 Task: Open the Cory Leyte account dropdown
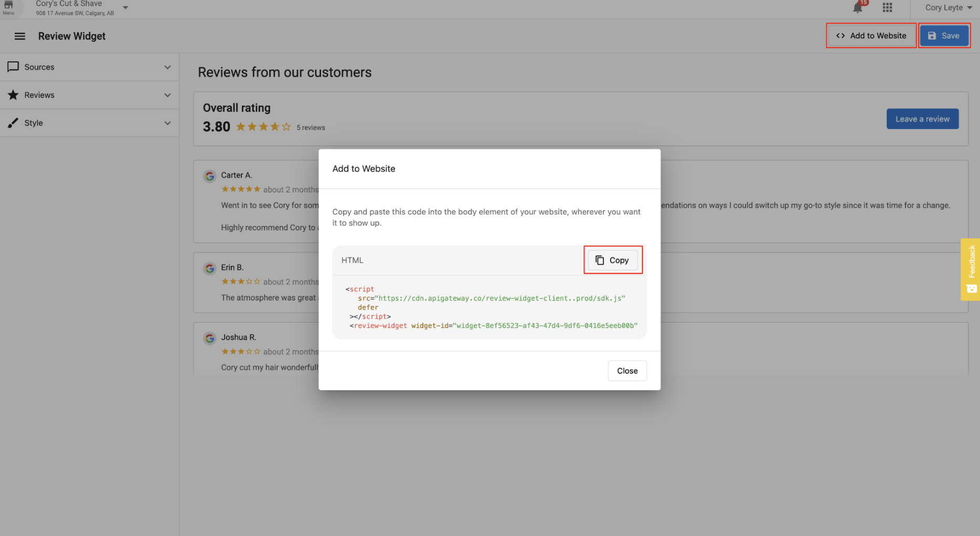[x=946, y=7]
